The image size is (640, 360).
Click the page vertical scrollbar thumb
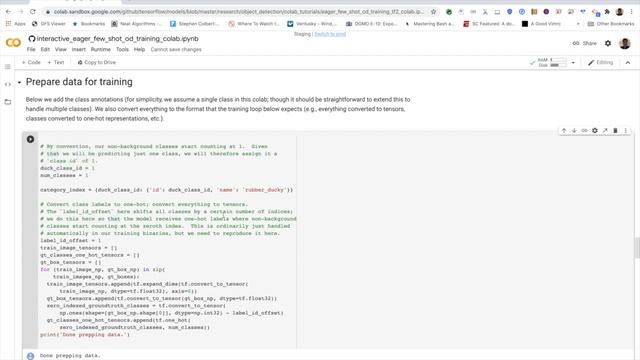click(x=637, y=248)
